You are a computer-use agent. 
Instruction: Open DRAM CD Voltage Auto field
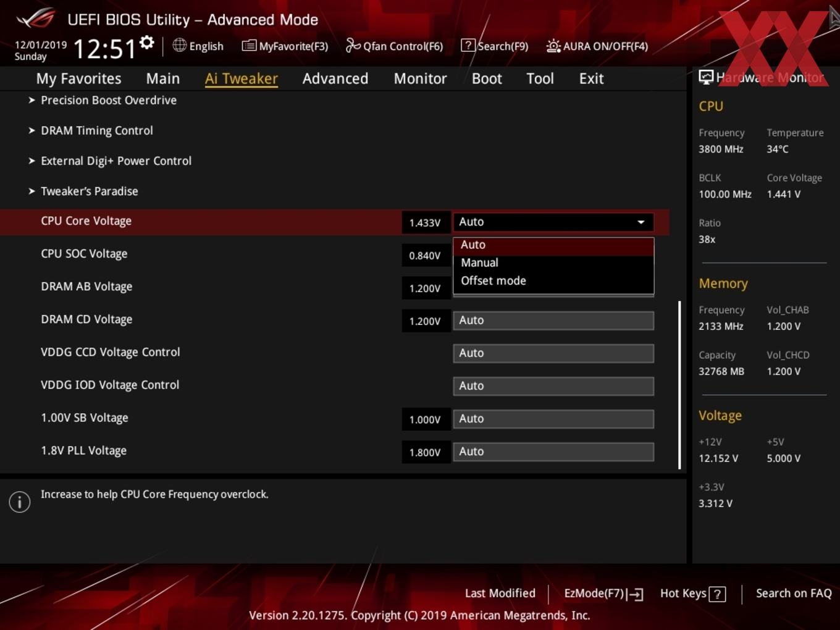[553, 321]
